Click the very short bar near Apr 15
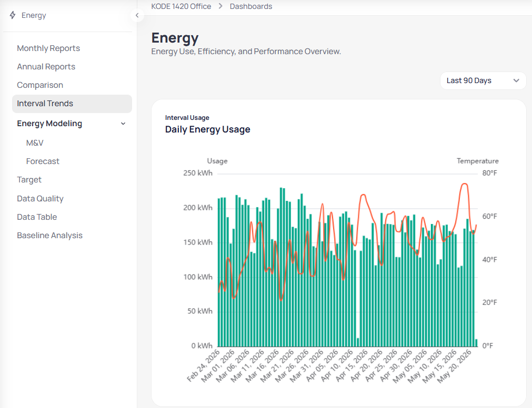 pos(358,342)
